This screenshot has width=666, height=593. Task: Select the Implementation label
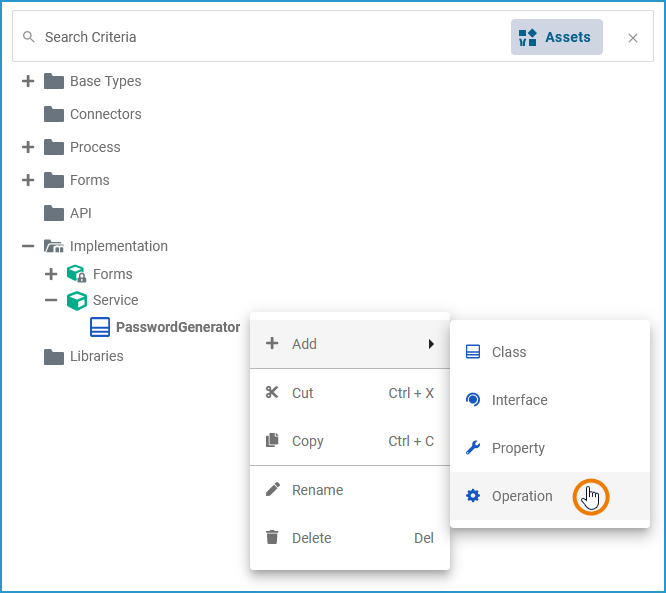pyautogui.click(x=119, y=246)
